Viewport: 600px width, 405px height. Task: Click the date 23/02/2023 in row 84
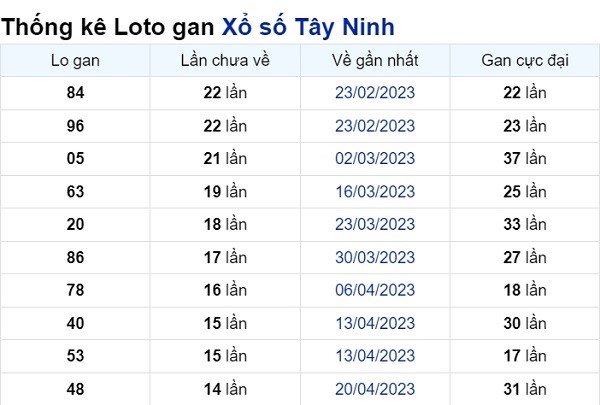(x=375, y=93)
